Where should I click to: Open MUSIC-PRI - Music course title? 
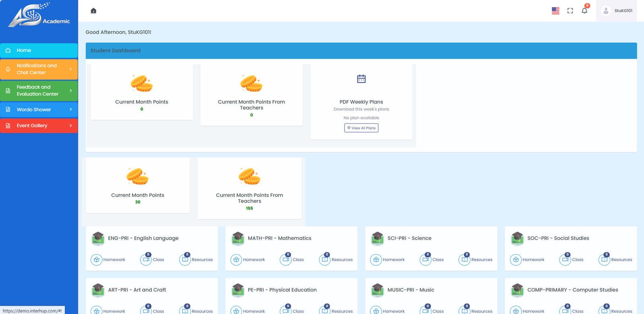(x=411, y=289)
